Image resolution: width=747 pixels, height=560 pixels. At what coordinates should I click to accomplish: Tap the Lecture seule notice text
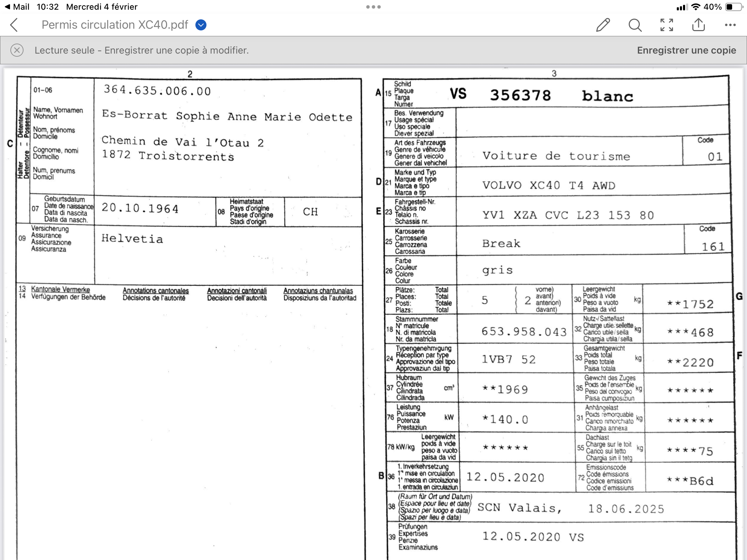[141, 50]
